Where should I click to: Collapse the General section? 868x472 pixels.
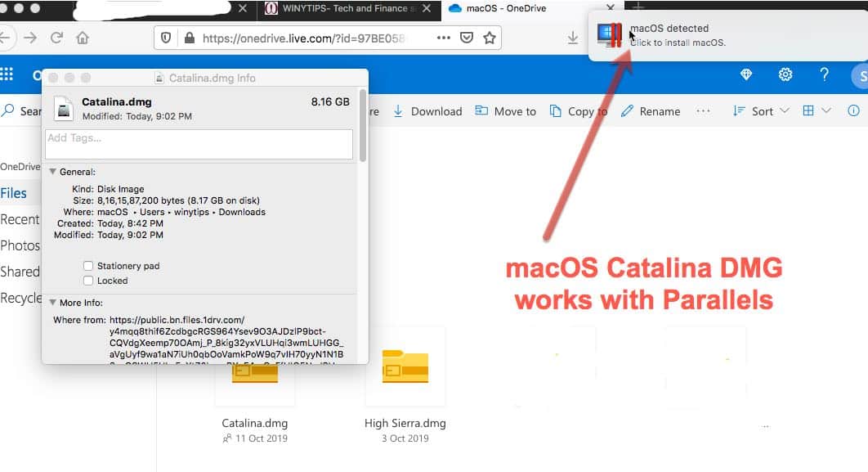(x=52, y=172)
